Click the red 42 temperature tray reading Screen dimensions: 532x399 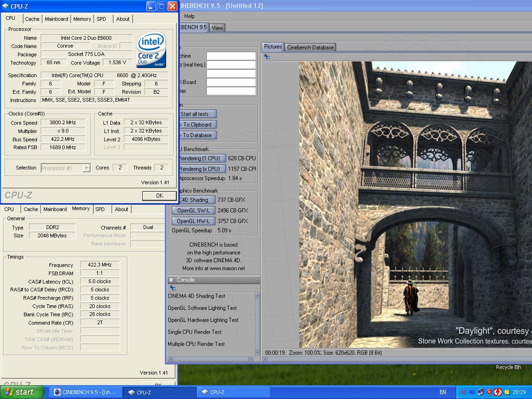pyautogui.click(x=463, y=392)
